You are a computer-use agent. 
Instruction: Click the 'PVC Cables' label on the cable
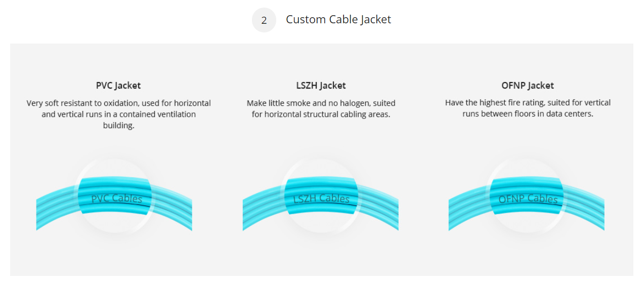pyautogui.click(x=117, y=198)
